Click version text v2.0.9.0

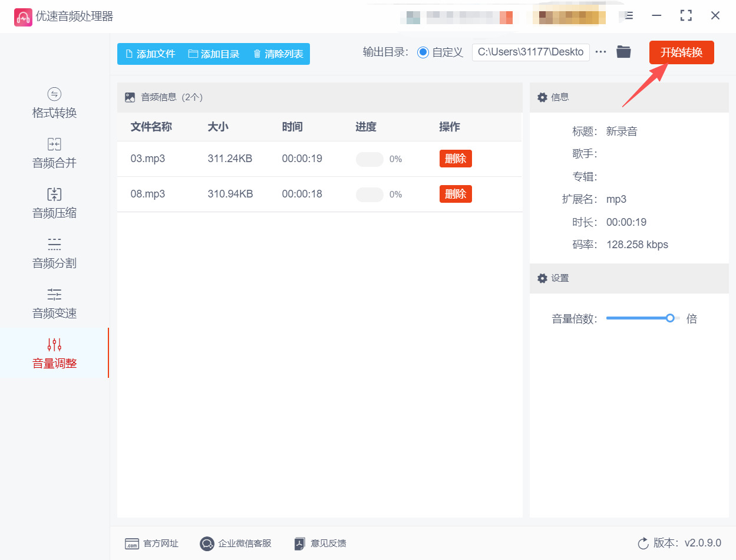click(703, 543)
